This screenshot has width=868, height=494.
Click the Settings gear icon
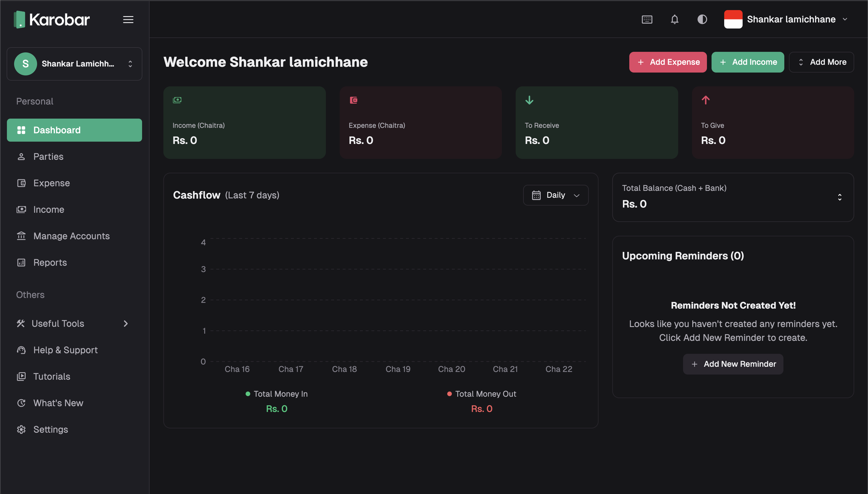click(21, 429)
